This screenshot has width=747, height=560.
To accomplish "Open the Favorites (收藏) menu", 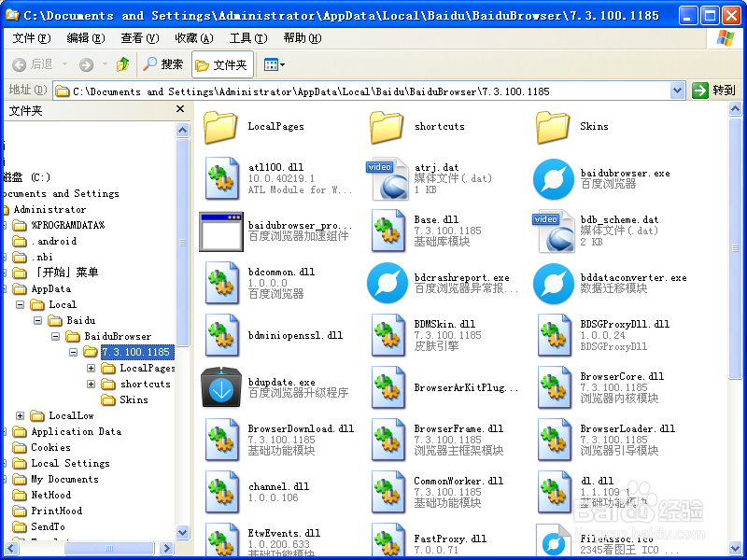I will click(x=194, y=38).
